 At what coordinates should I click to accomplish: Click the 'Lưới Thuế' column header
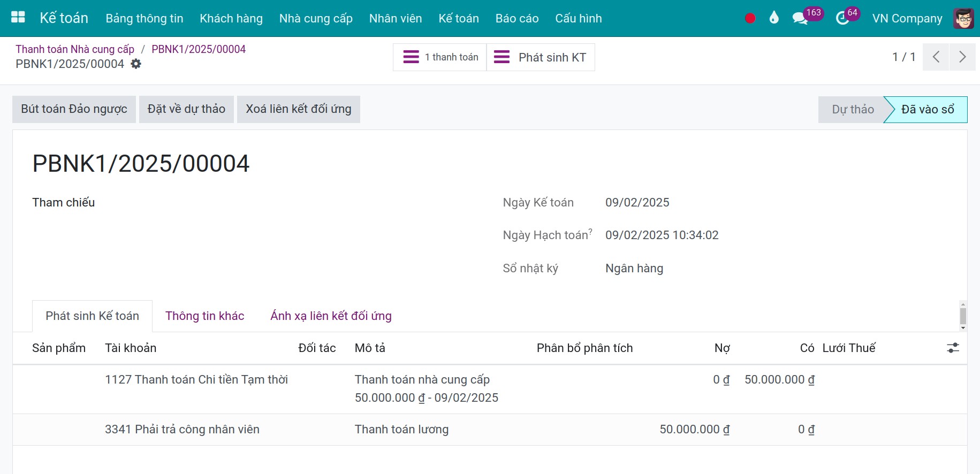click(849, 348)
